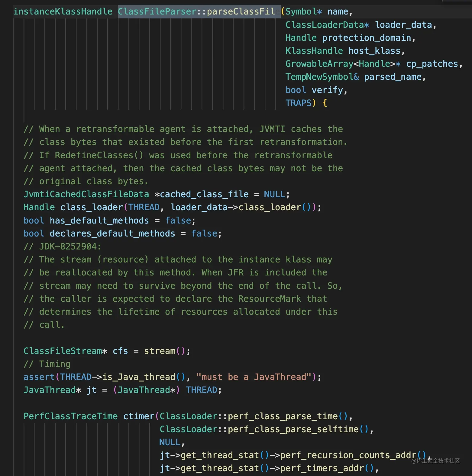This screenshot has width=472, height=476.
Task: Click comment 'The stream (resource) attached'
Action: pyautogui.click(x=178, y=259)
